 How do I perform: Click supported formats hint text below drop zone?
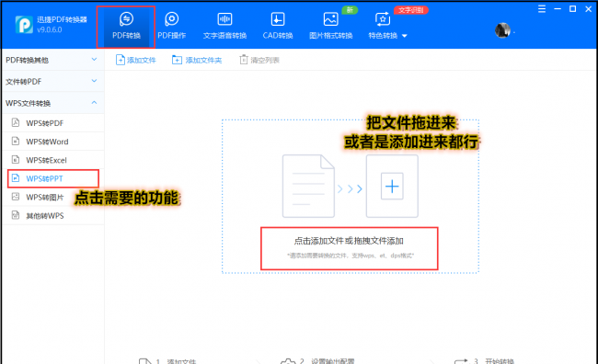351,256
